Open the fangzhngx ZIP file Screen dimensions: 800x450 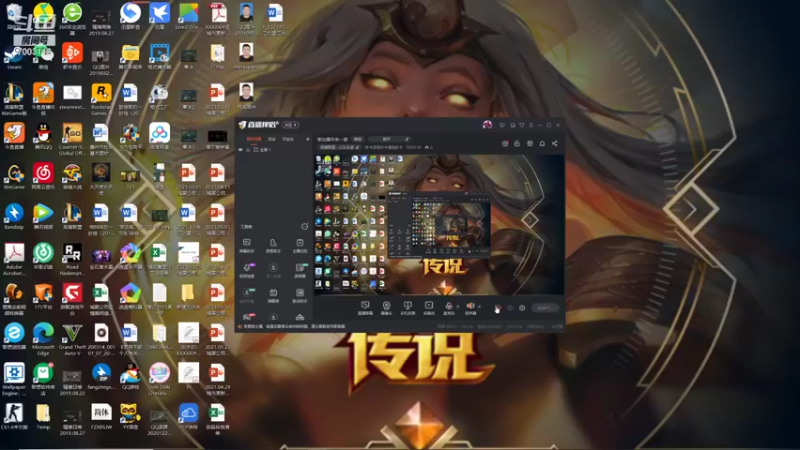coord(101,377)
